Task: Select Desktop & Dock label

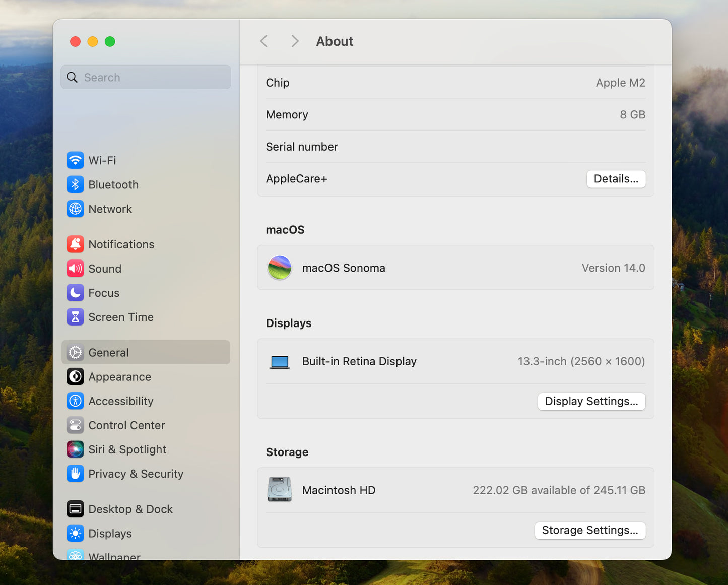Action: click(130, 509)
